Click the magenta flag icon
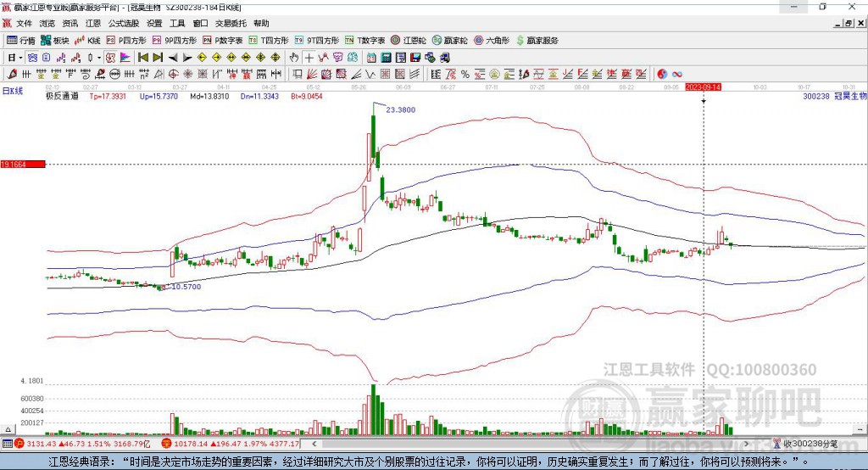868x470 pixels. [x=125, y=58]
